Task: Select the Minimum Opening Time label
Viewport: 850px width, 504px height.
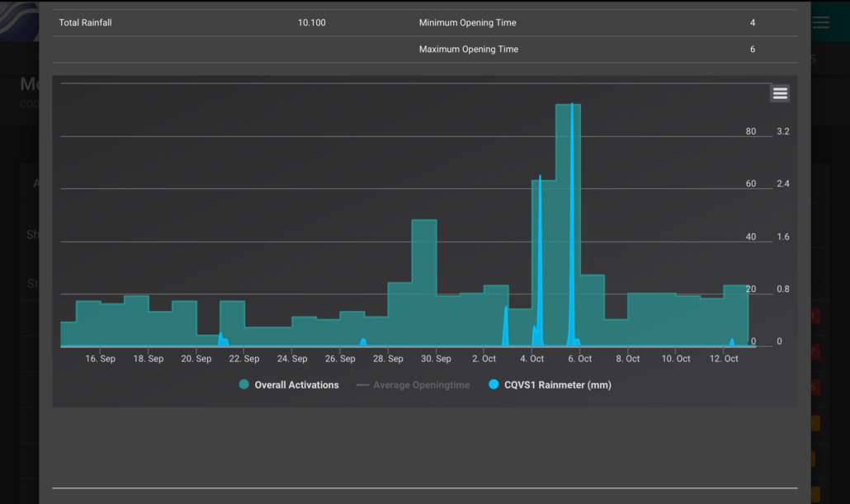Action: click(x=467, y=23)
